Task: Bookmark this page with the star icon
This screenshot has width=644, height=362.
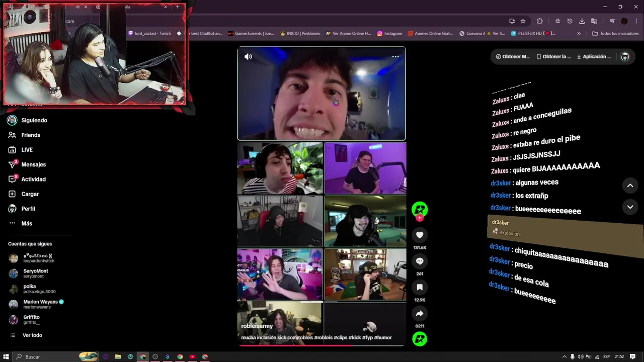Action: click(523, 21)
